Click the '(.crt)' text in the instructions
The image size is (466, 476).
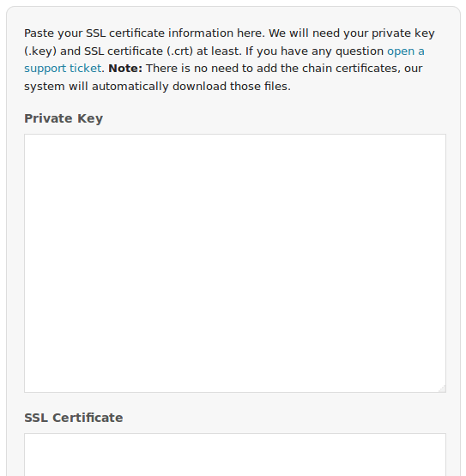(179, 51)
